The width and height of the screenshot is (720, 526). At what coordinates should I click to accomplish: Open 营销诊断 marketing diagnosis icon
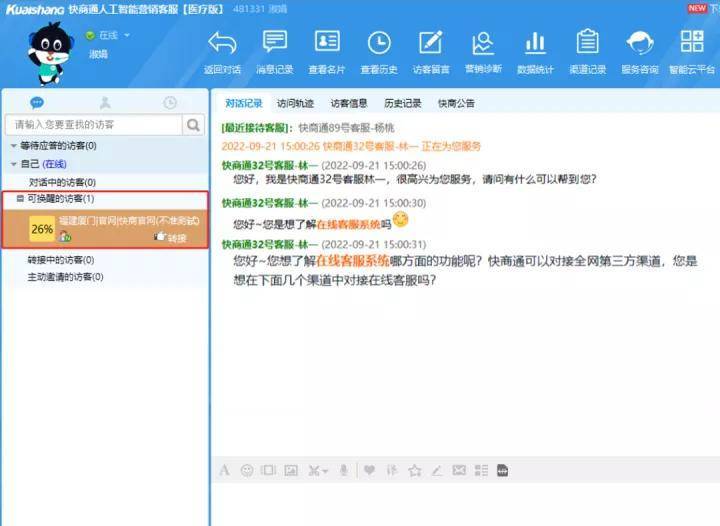click(483, 43)
